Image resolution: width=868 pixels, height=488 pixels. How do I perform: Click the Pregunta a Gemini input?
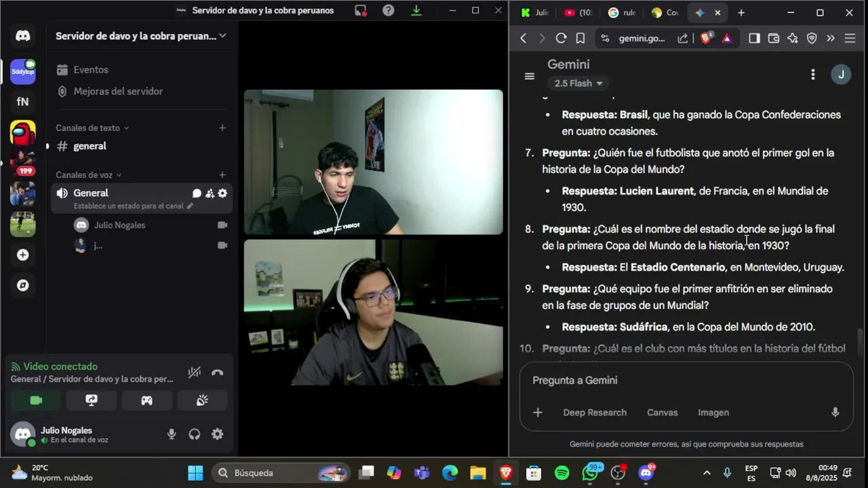[x=686, y=381]
